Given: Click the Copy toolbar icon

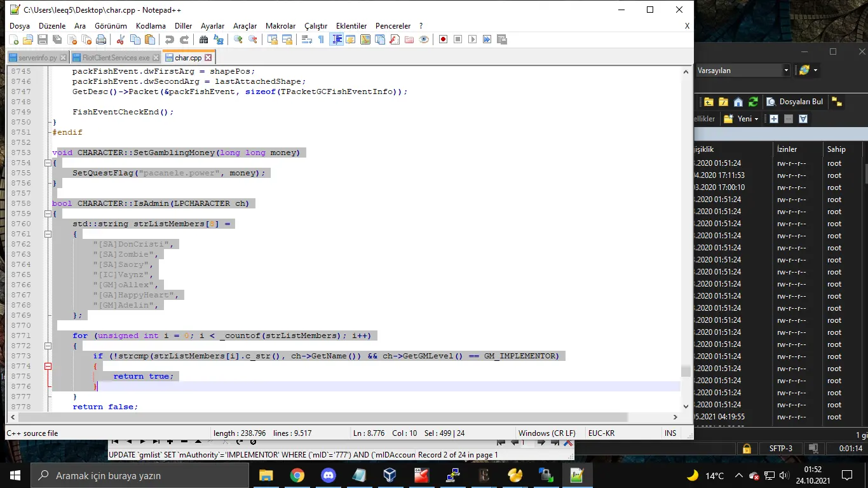Looking at the screenshot, I should 135,39.
